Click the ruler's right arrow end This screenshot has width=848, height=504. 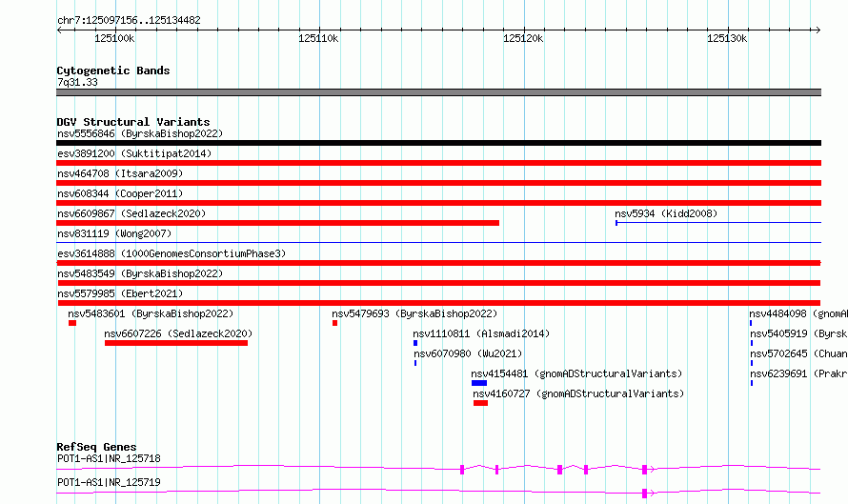tap(818, 30)
